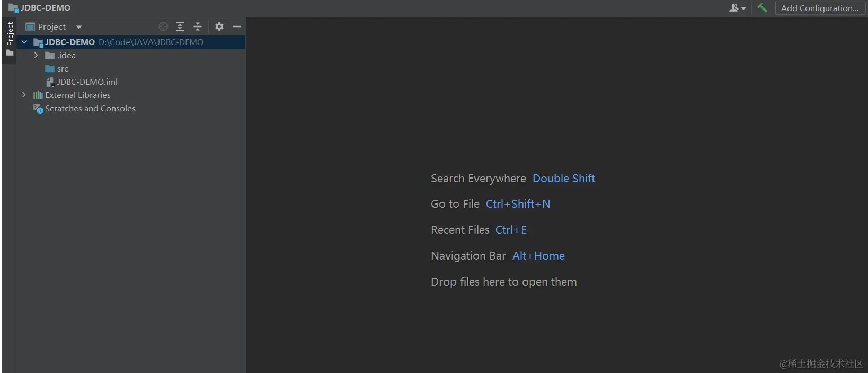Viewport: 868px width, 373px height.
Task: Click the src folder icon
Action: tap(50, 68)
